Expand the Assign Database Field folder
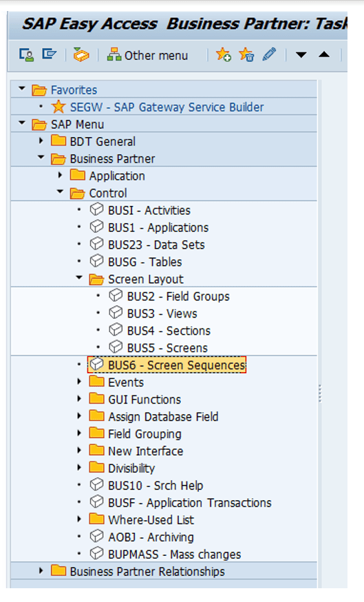This screenshot has width=364, height=602. coord(79,416)
